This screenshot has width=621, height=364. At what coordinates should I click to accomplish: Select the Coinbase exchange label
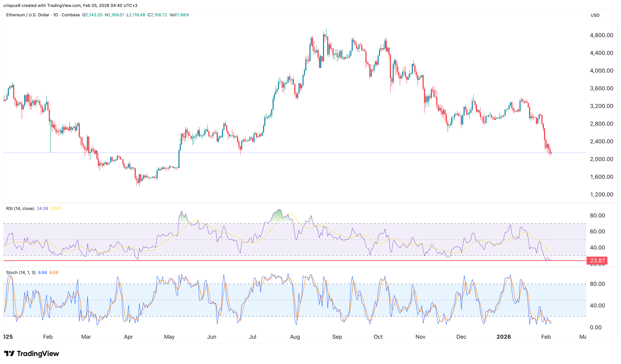click(x=71, y=15)
